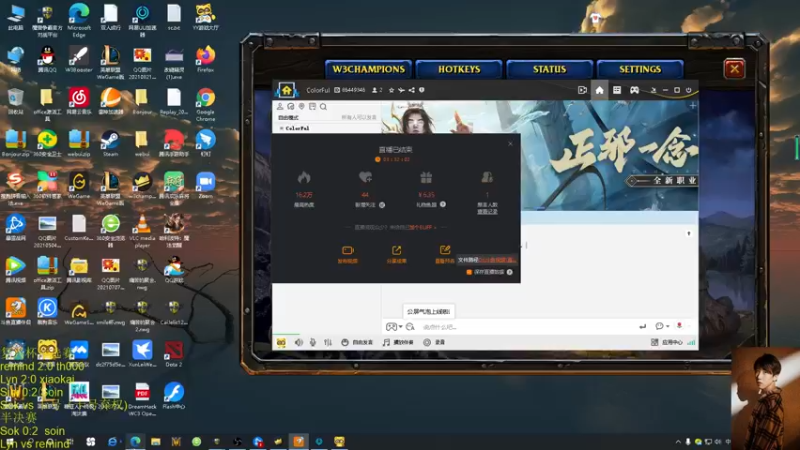Screen dimensions: 800x450
Task: Click the yellow house channel logo
Action: pos(287,90)
